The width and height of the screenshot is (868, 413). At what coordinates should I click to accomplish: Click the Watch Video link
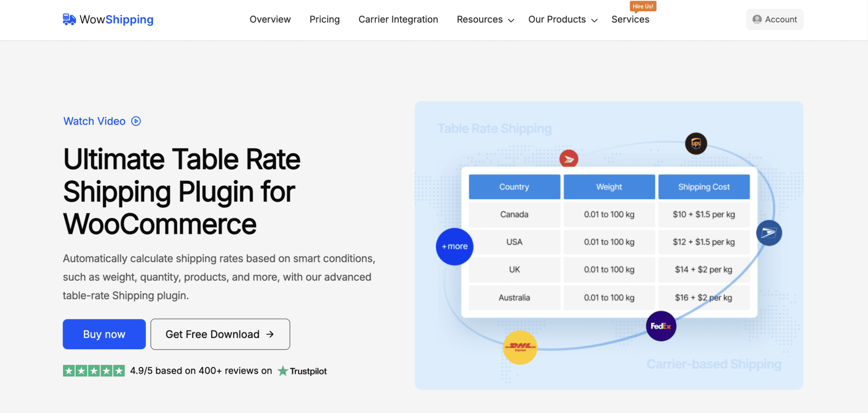[x=94, y=121]
